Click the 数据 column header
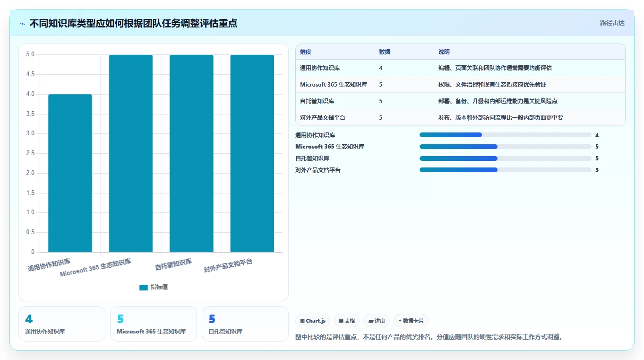The image size is (644, 360). pyautogui.click(x=385, y=52)
